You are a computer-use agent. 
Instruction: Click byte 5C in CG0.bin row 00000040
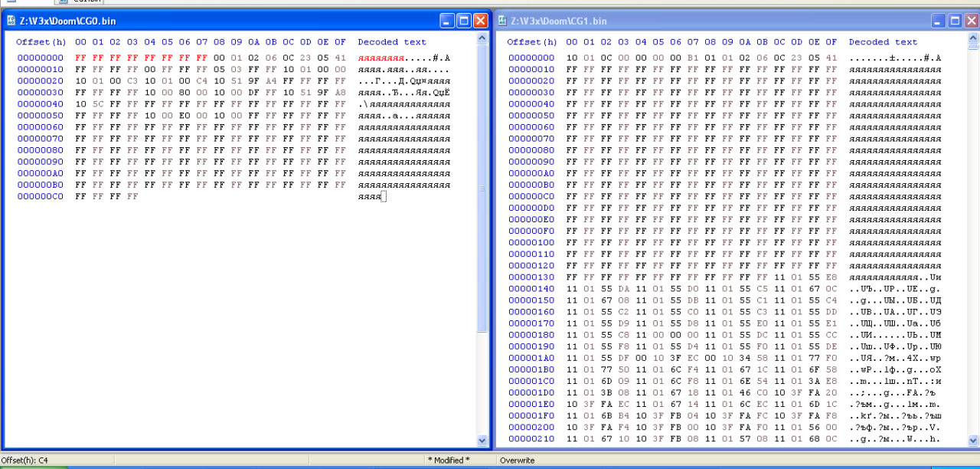[x=98, y=103]
